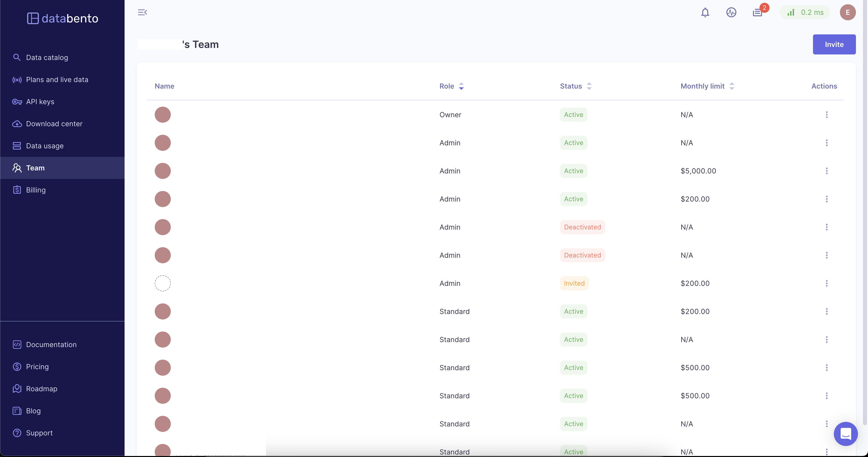
Task: Open the Documentation link
Action: [x=51, y=345]
